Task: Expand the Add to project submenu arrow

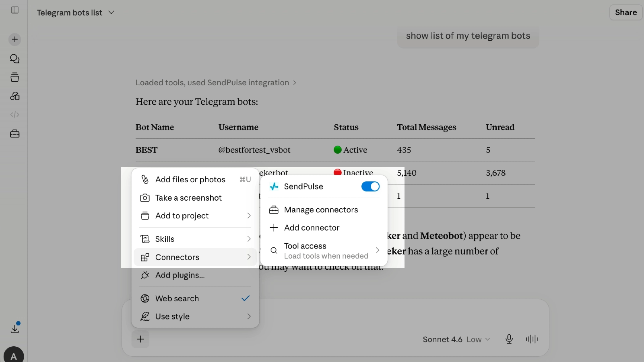Action: pos(249,216)
